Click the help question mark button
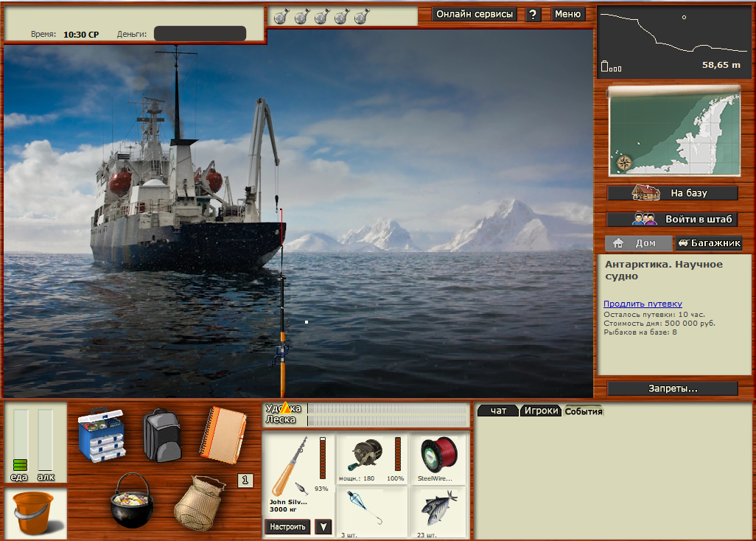This screenshot has width=756, height=541. click(x=533, y=15)
